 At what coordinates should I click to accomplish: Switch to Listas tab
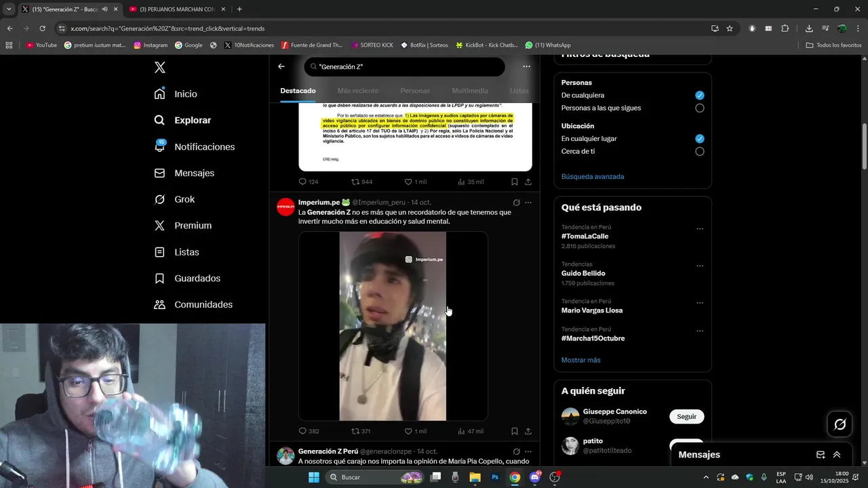519,90
